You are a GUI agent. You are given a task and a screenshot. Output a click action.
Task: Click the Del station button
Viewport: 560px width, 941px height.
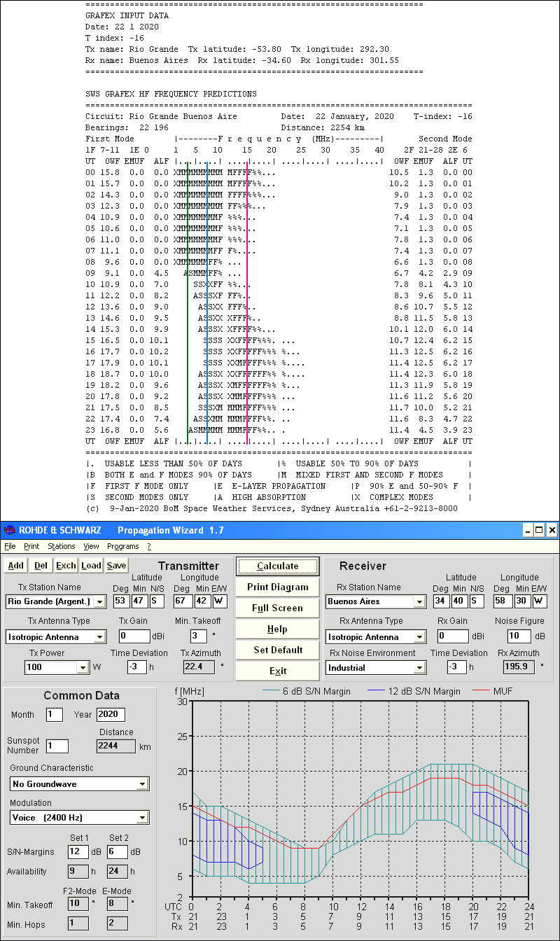pos(41,566)
